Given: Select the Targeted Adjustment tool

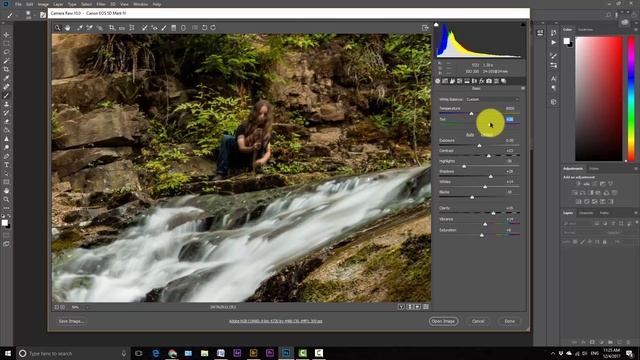Looking at the screenshot, I should (99, 28).
